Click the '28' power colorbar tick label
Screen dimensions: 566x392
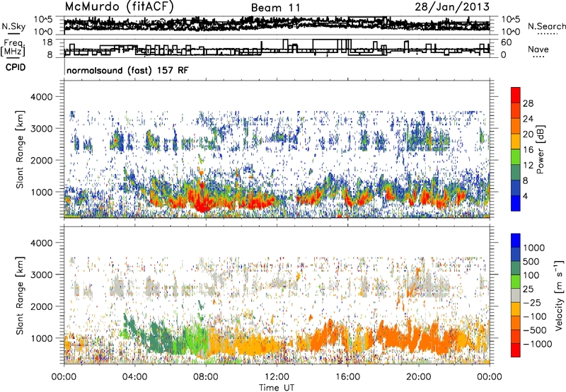click(x=528, y=103)
